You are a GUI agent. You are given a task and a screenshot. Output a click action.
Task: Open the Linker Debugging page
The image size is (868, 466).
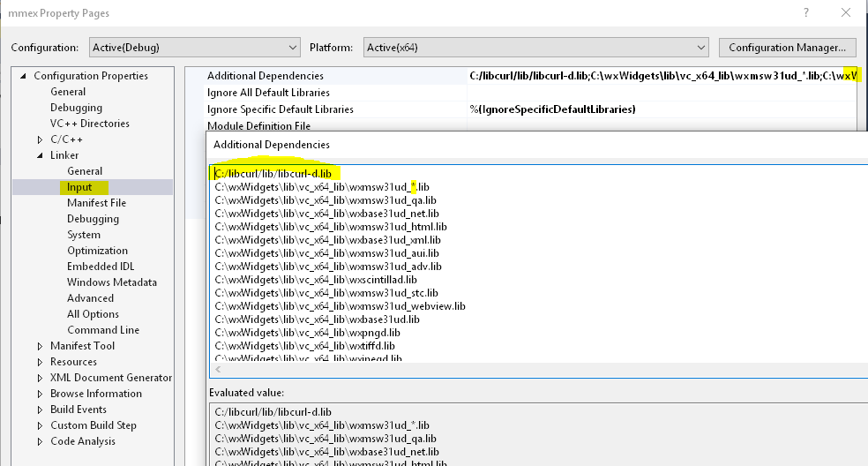click(93, 219)
